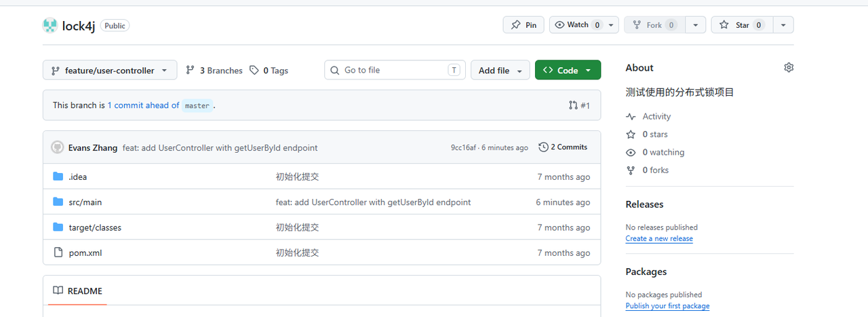Click the 6 minutes ago text for src/main

(x=563, y=202)
